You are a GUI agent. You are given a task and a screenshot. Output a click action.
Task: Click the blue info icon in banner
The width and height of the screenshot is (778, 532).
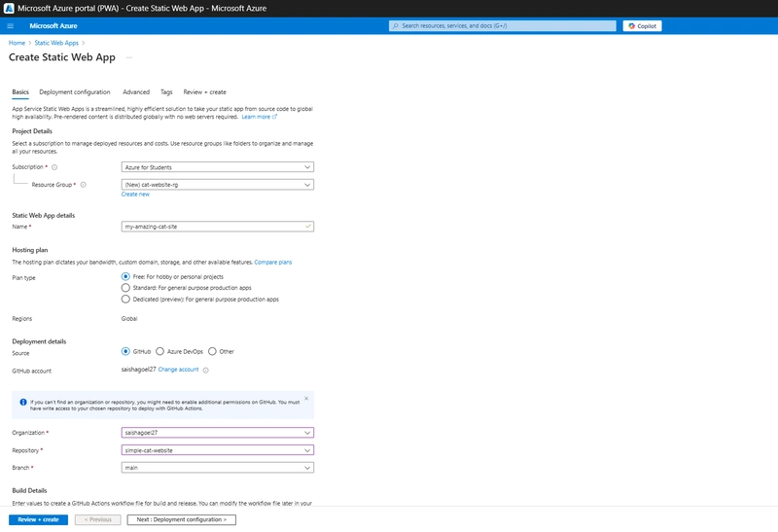pos(22,402)
